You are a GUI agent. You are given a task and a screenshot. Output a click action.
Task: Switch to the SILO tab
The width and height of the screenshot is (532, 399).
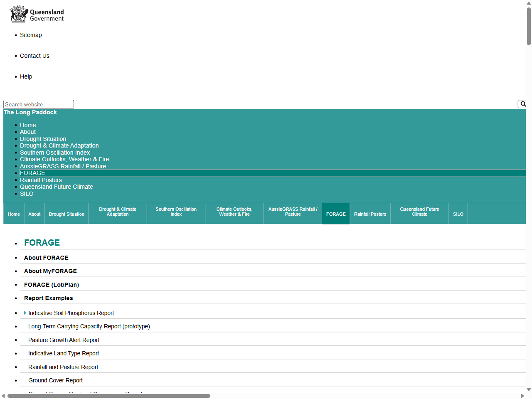pyautogui.click(x=458, y=214)
